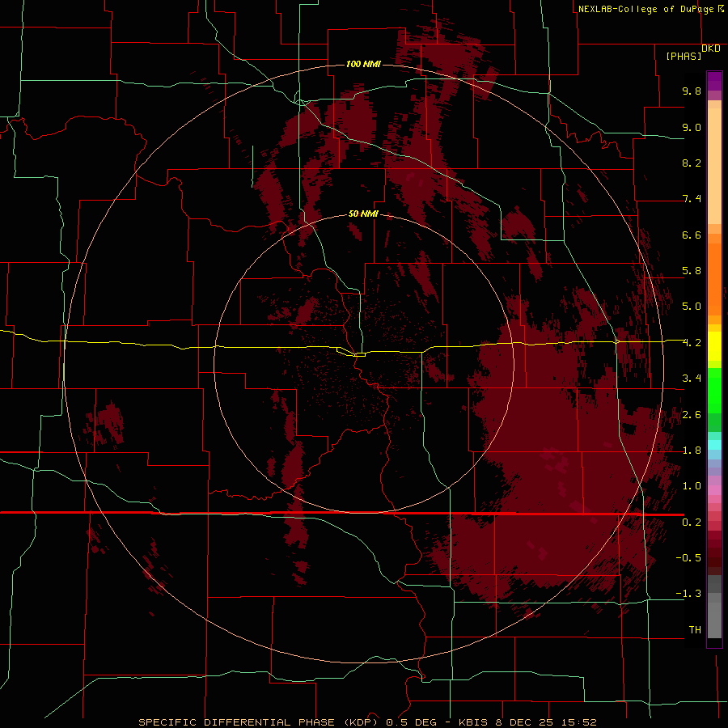The image size is (728, 728).
Task: Click the 9.0 legend value
Action: pos(692,127)
